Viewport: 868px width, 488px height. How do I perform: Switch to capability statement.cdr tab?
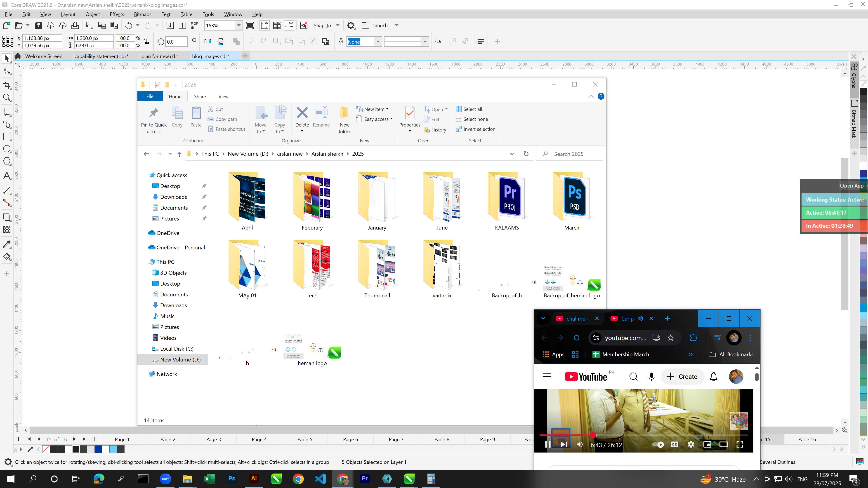pyautogui.click(x=101, y=56)
